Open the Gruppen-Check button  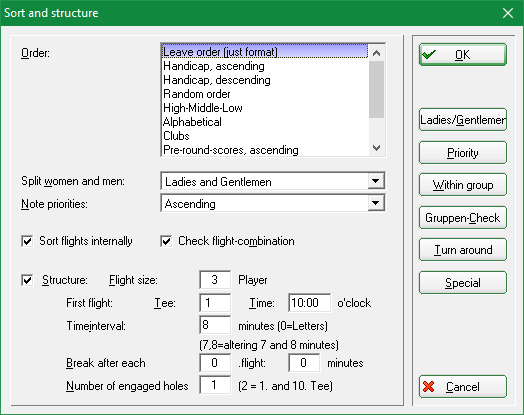(x=463, y=218)
